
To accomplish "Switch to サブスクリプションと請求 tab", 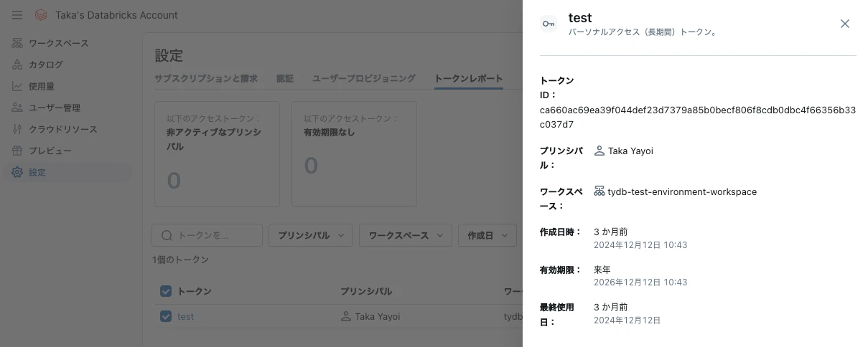I will [206, 79].
